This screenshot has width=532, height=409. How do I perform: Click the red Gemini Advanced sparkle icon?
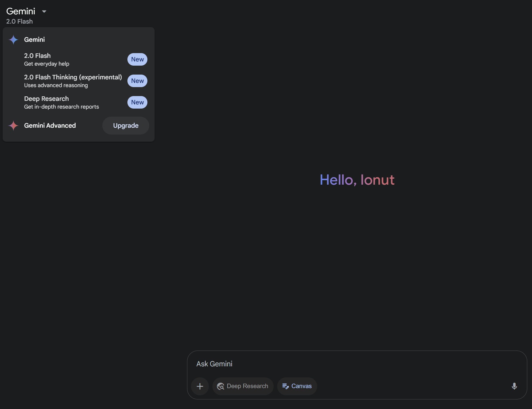[13, 126]
